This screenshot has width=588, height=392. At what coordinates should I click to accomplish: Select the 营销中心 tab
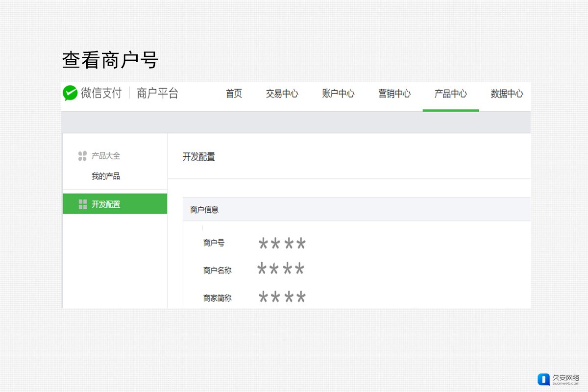click(x=394, y=94)
